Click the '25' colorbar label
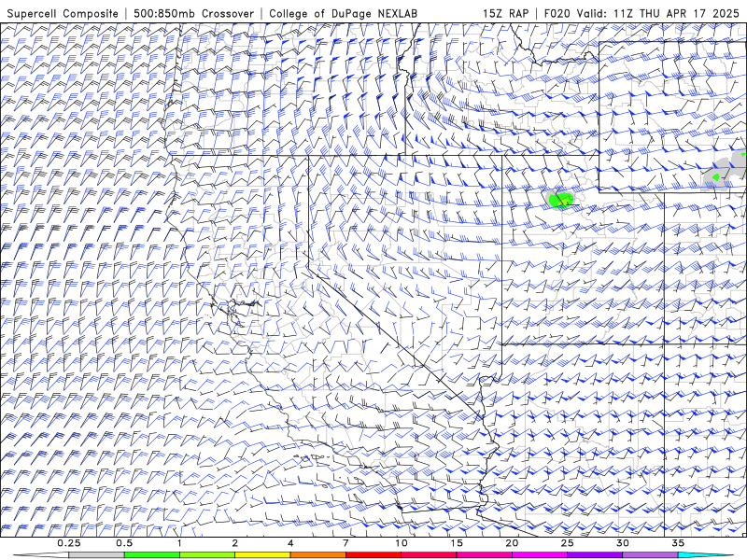Screen dimensions: 747x560 [567, 543]
